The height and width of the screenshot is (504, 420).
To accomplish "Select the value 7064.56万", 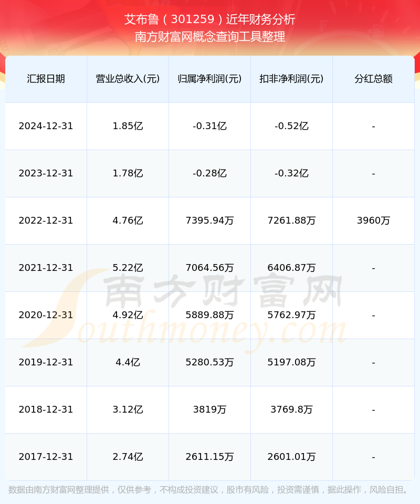I will pyautogui.click(x=210, y=268).
